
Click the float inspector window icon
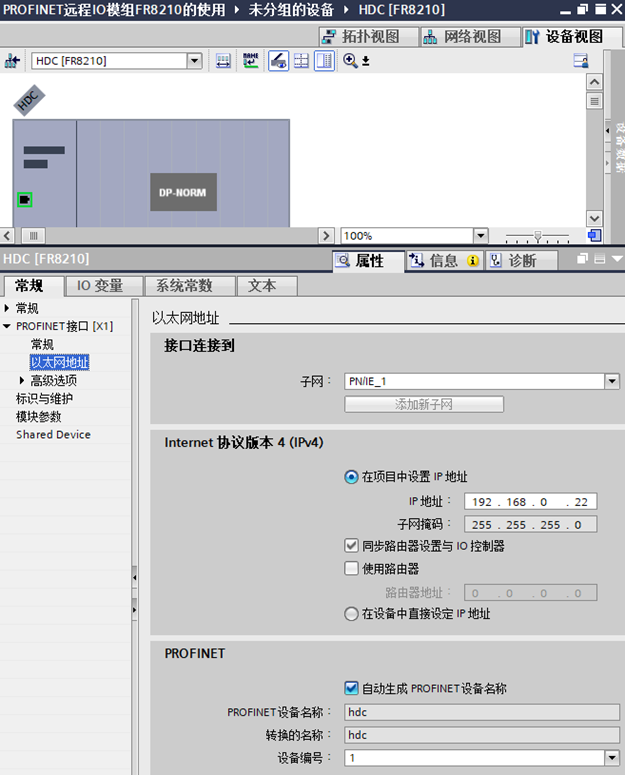tap(583, 258)
